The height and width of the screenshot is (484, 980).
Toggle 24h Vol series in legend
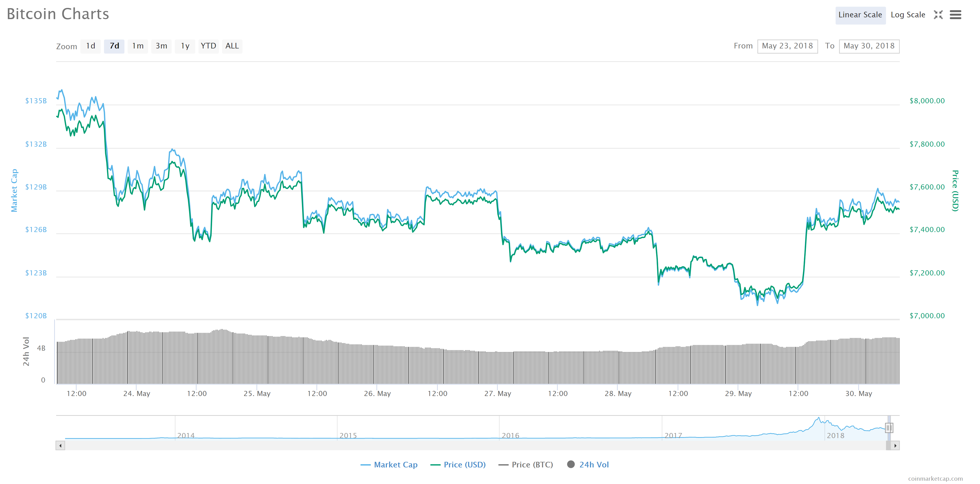588,465
